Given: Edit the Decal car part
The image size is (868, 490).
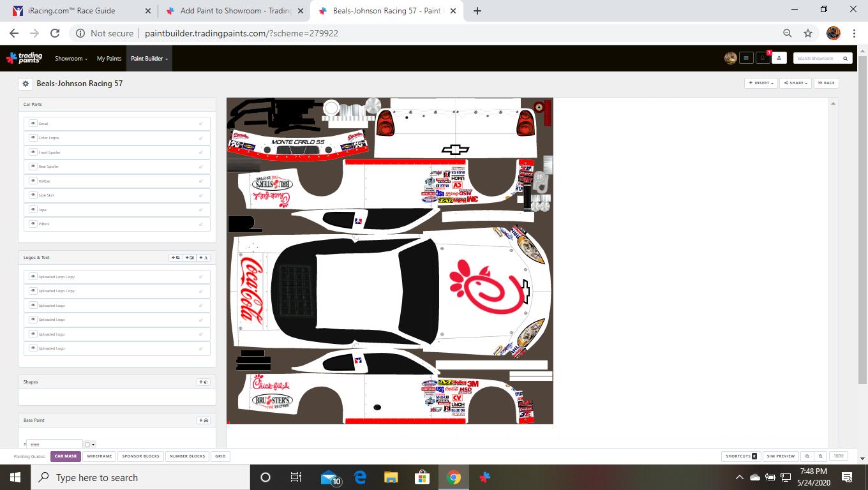Looking at the screenshot, I should (200, 123).
